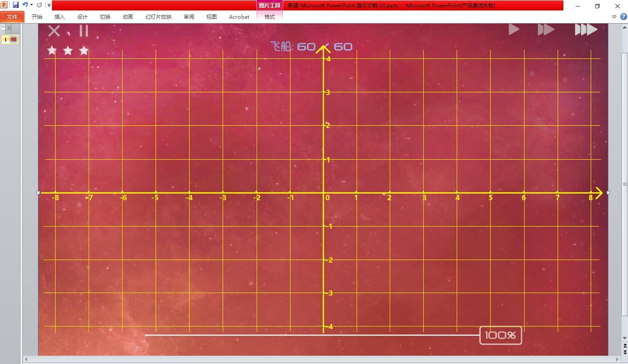Click the horizontal scrollbar right arrow

pos(618,360)
